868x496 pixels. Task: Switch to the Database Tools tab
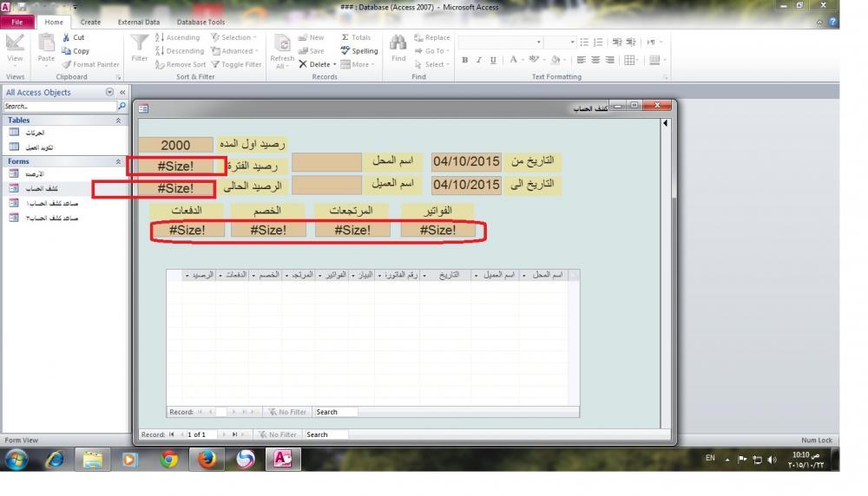(x=201, y=23)
